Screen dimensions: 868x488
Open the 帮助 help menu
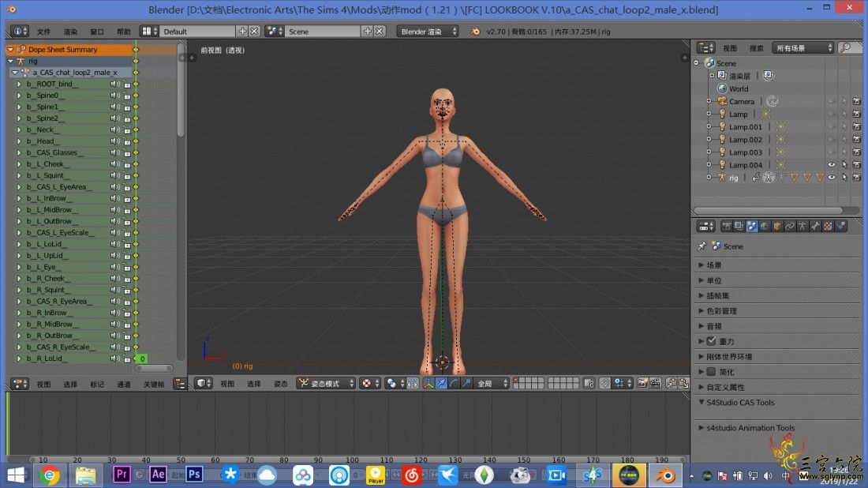point(124,32)
